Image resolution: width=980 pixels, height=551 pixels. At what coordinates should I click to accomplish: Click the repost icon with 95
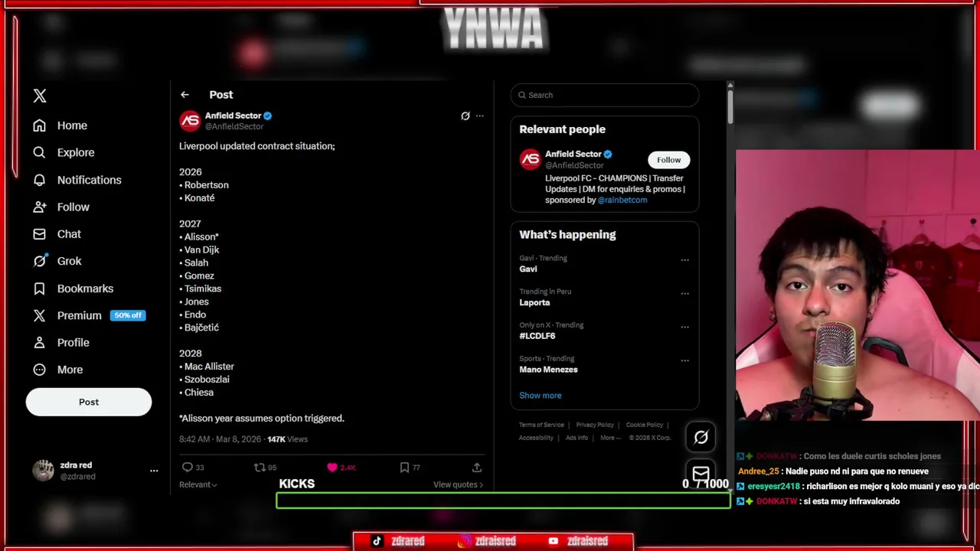tap(260, 468)
